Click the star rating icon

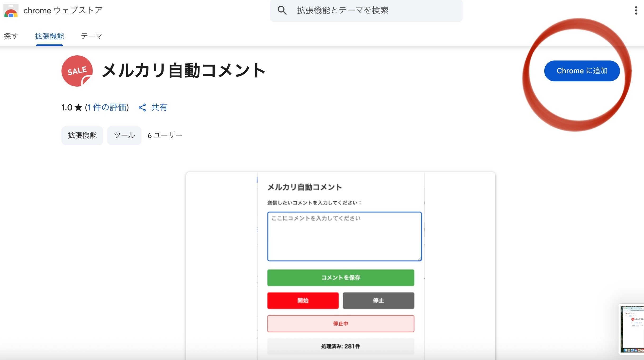[x=78, y=108]
